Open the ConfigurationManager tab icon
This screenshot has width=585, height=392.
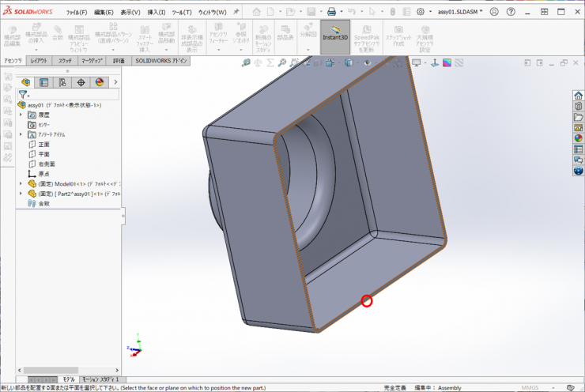62,82
